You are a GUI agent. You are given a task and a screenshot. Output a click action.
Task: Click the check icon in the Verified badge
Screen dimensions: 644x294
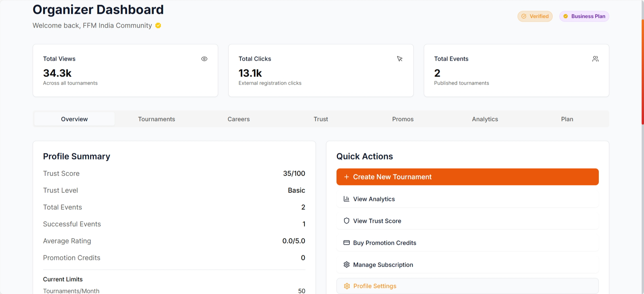coord(524,16)
